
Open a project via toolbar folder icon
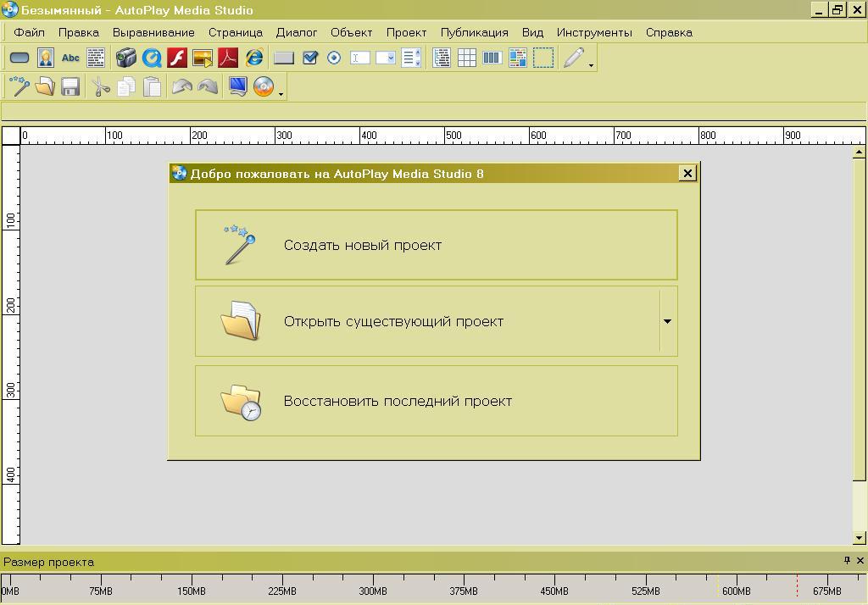click(45, 86)
